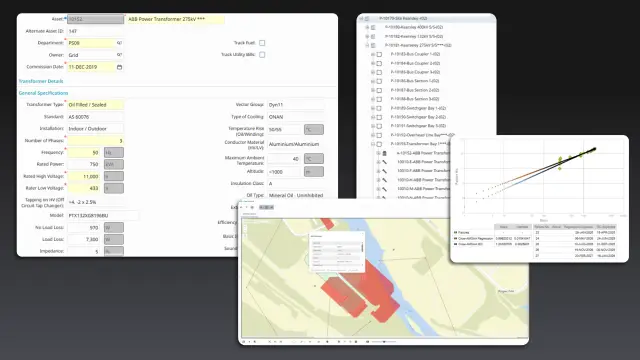Click the Type of Cooling field ONAN

point(296,117)
